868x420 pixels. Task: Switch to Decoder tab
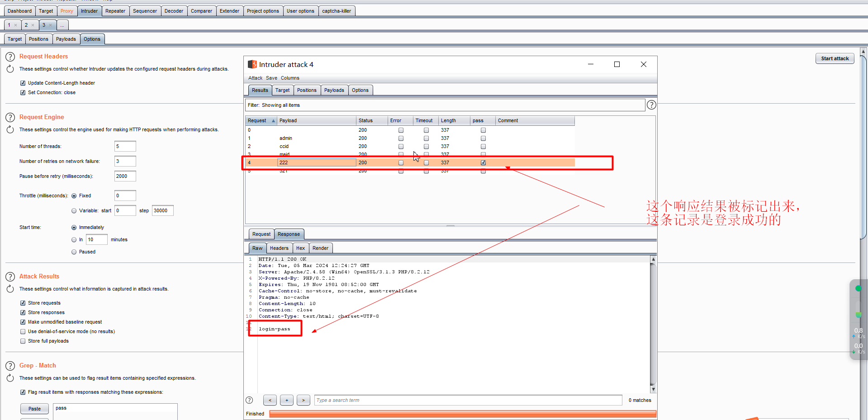174,11
